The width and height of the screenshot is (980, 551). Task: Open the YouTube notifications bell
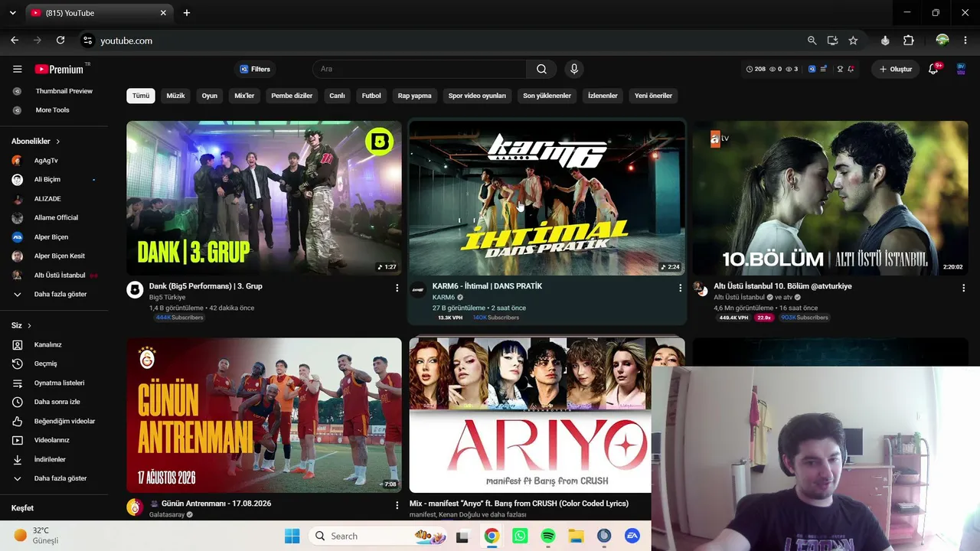[933, 69]
